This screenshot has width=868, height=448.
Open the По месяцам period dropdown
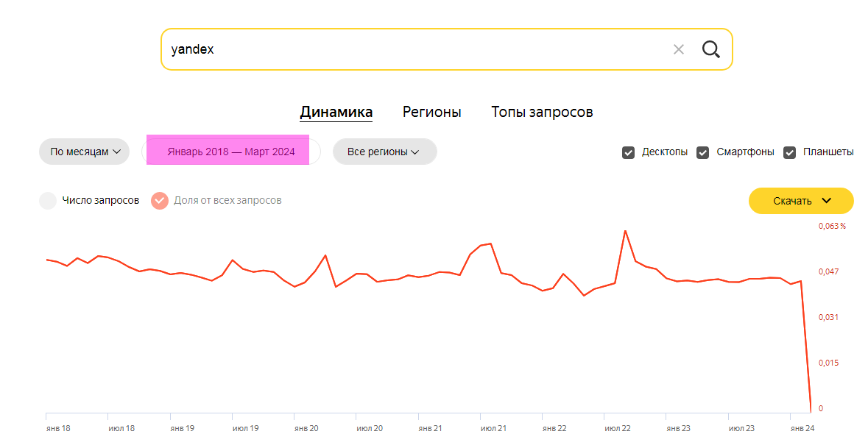click(84, 152)
